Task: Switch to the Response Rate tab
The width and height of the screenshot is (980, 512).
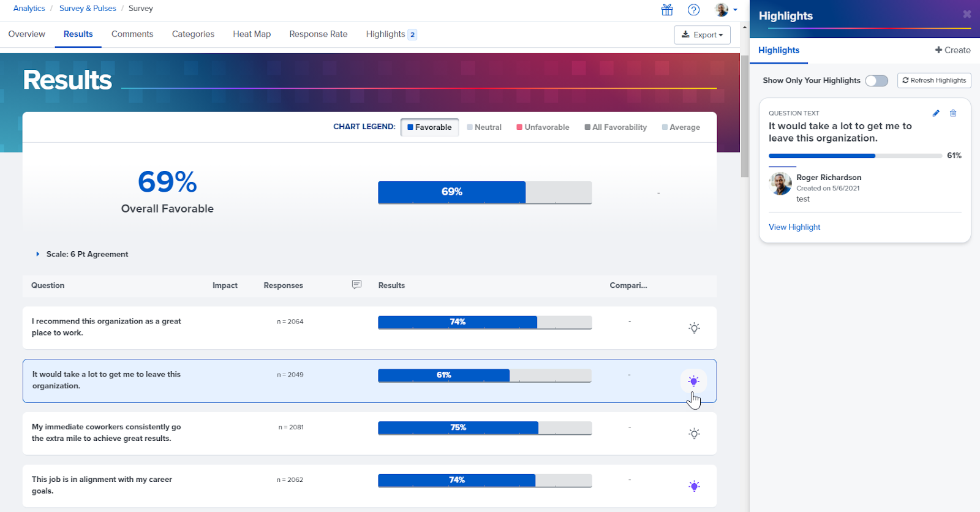Action: click(318, 34)
